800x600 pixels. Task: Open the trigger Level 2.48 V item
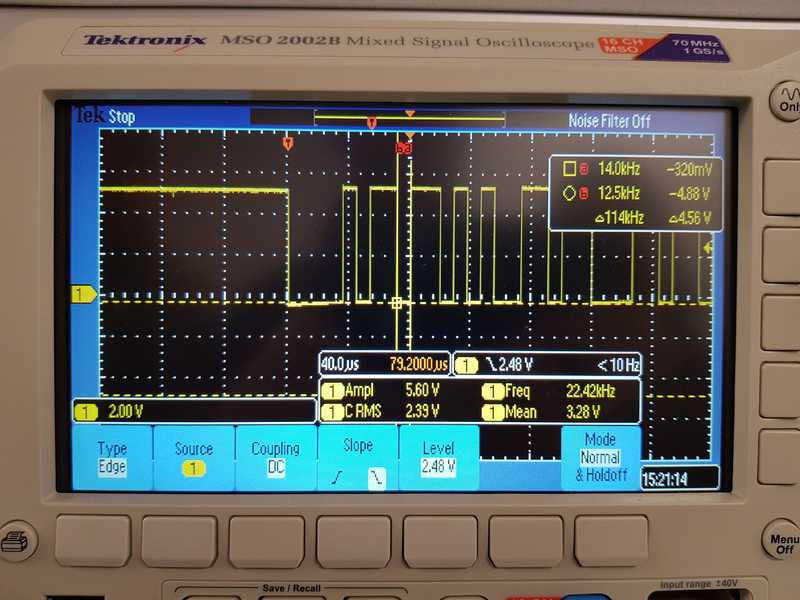(439, 458)
